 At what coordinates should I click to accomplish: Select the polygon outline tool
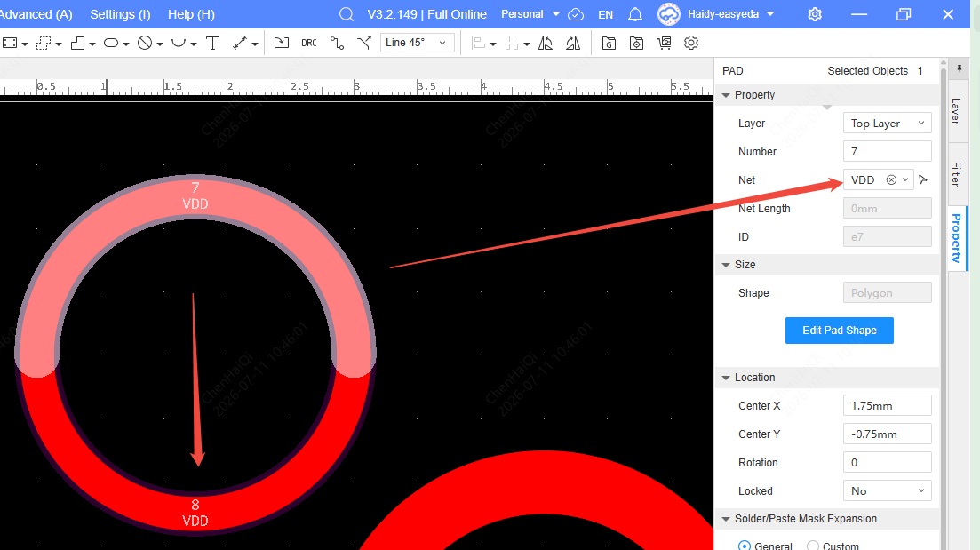(x=77, y=44)
